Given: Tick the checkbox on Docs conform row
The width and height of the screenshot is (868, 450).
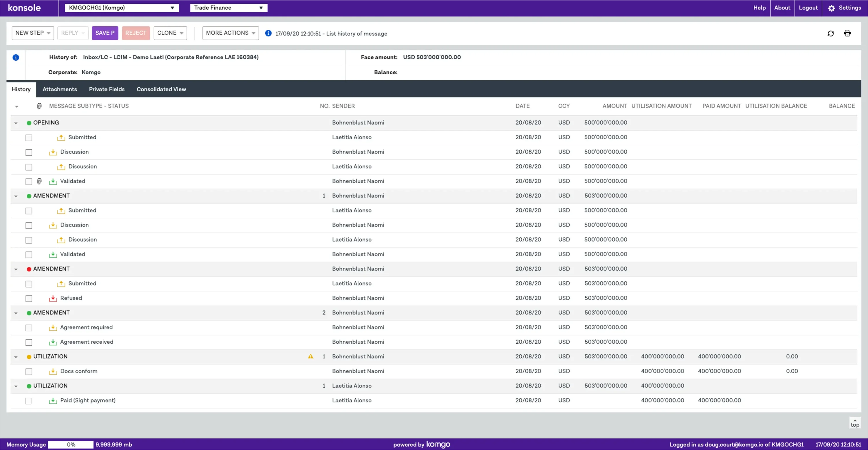Looking at the screenshot, I should pyautogui.click(x=29, y=372).
